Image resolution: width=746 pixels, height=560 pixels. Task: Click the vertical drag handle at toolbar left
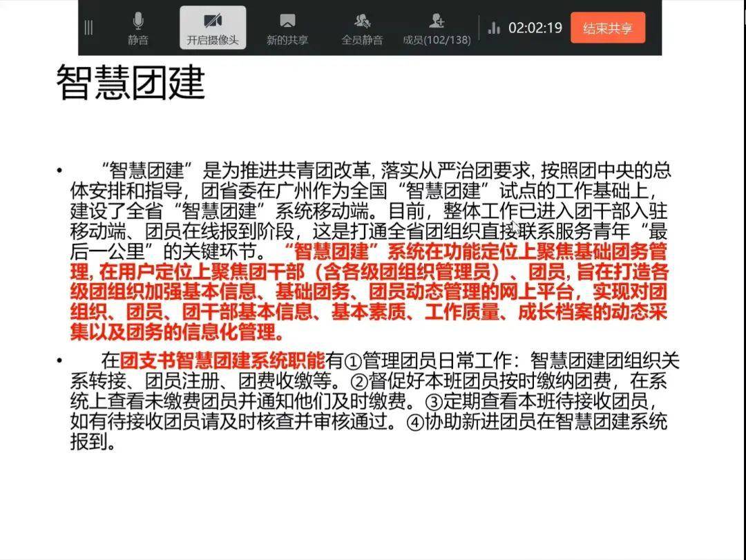[x=88, y=28]
